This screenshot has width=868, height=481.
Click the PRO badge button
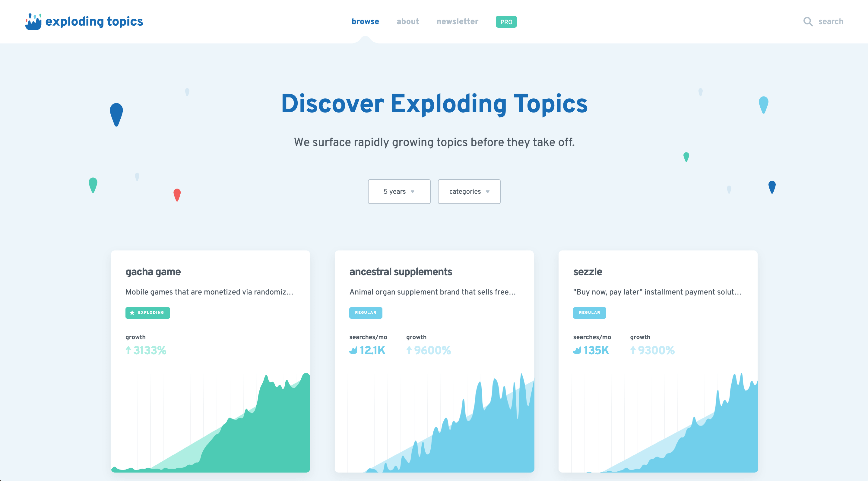coord(506,22)
